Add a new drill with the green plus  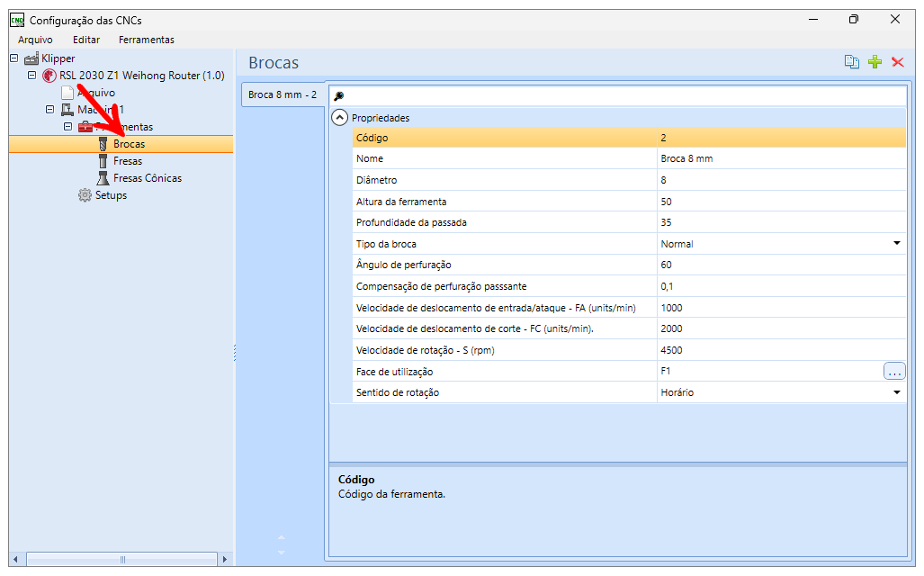point(875,62)
